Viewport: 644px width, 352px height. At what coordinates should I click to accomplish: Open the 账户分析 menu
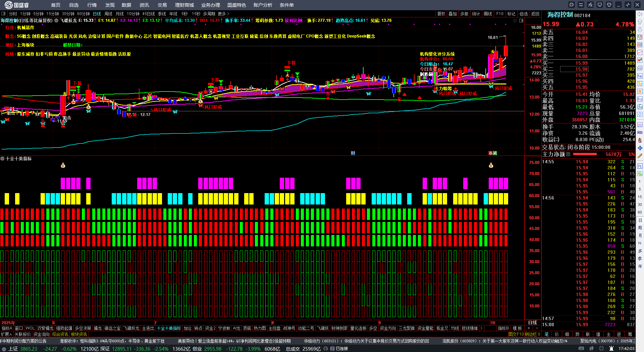point(263,5)
